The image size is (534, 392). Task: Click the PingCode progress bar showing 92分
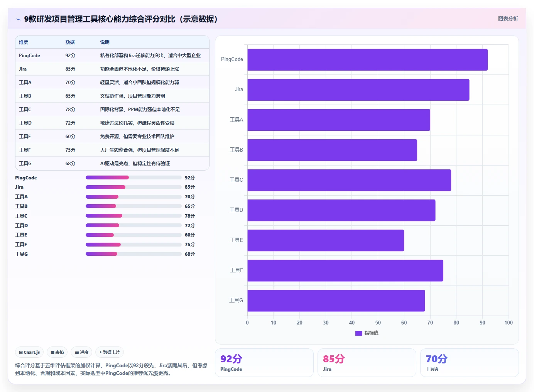[133, 177]
